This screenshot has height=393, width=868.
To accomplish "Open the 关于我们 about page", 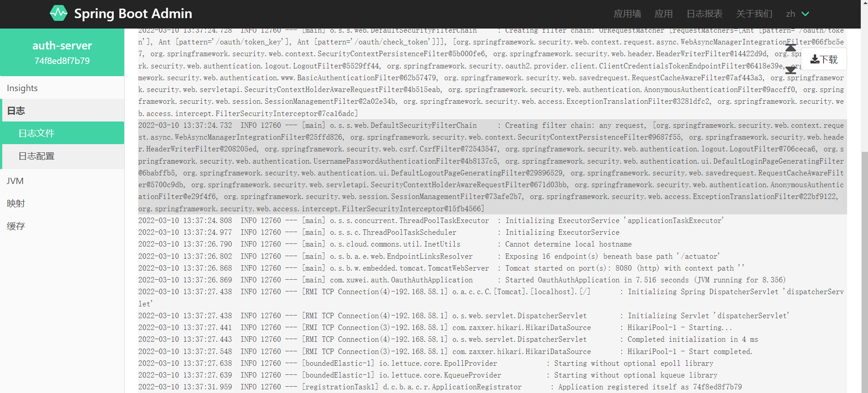I will (754, 14).
